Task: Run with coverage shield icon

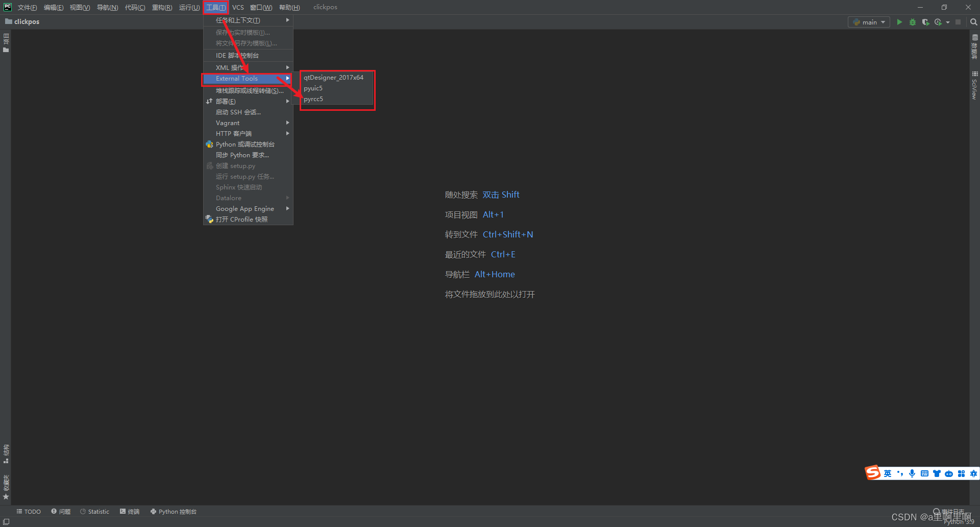Action: tap(925, 22)
